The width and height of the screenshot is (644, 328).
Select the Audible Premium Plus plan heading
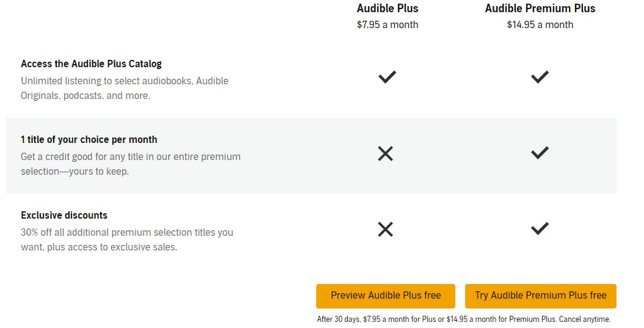tap(540, 9)
